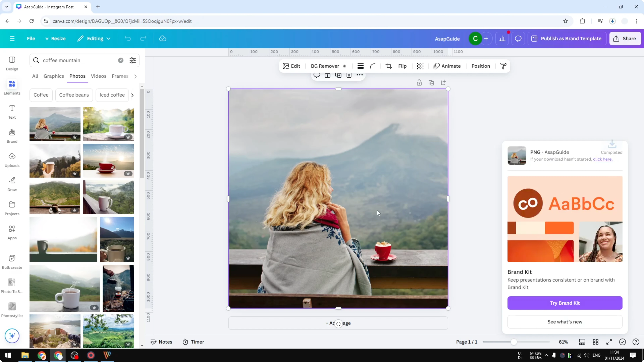644x362 pixels.
Task: Open the Transparency settings icon
Action: point(420,66)
